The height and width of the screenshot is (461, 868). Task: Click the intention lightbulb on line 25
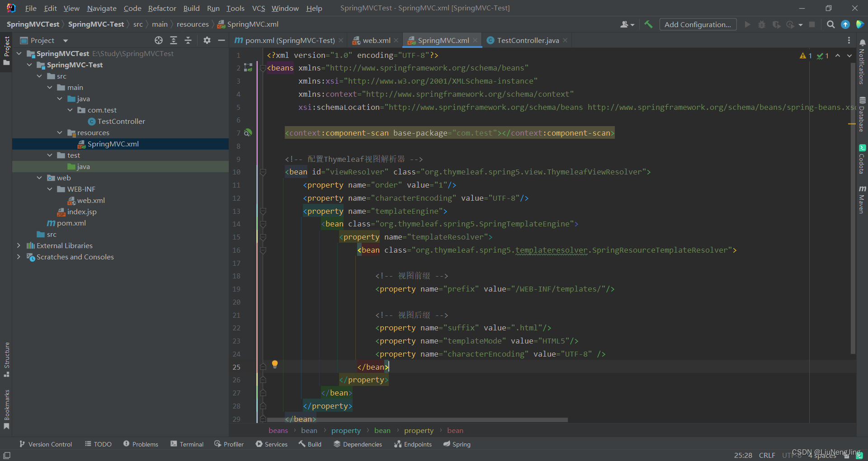[275, 364]
